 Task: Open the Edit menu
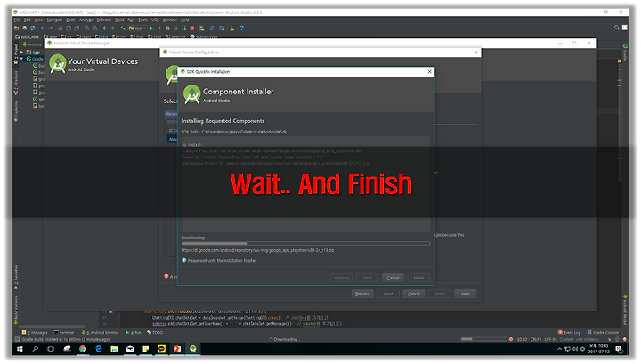point(27,20)
